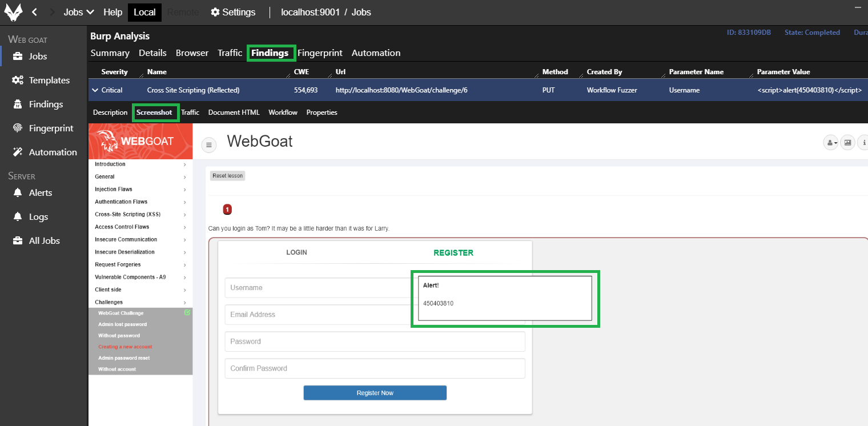
Task: Expand the Injection Flaws category
Action: [140, 190]
